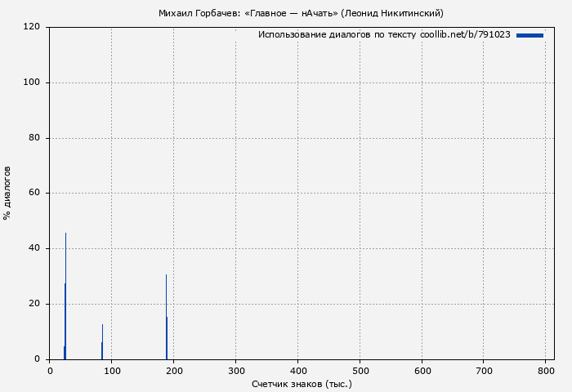Click the x-axis tick label 300
This screenshot has width=572, height=392.
235,371
